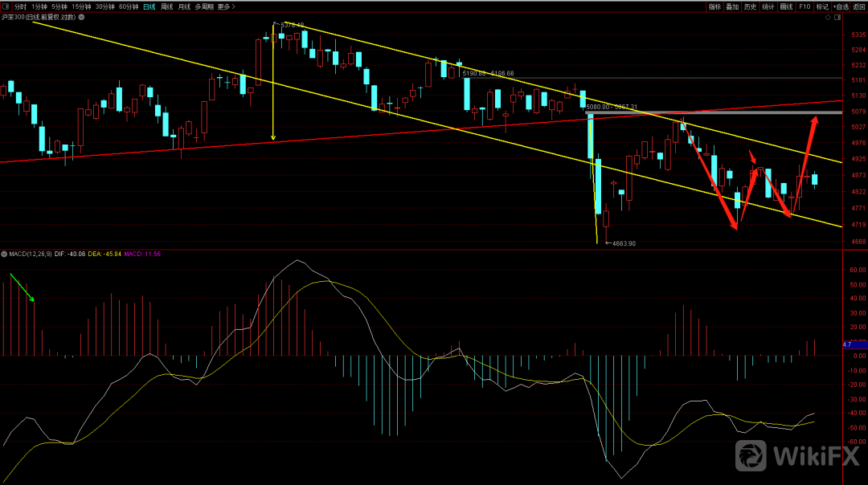
Task: Open the F10 company info page
Action: (805, 6)
